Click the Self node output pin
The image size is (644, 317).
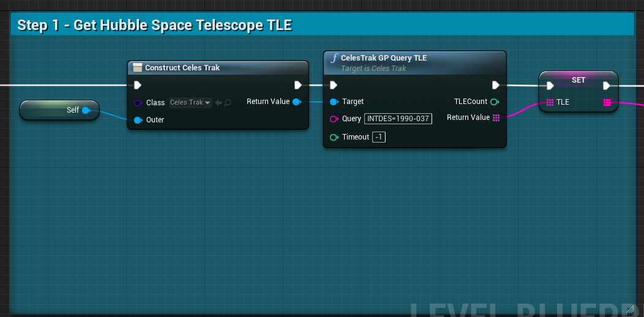[x=86, y=110]
